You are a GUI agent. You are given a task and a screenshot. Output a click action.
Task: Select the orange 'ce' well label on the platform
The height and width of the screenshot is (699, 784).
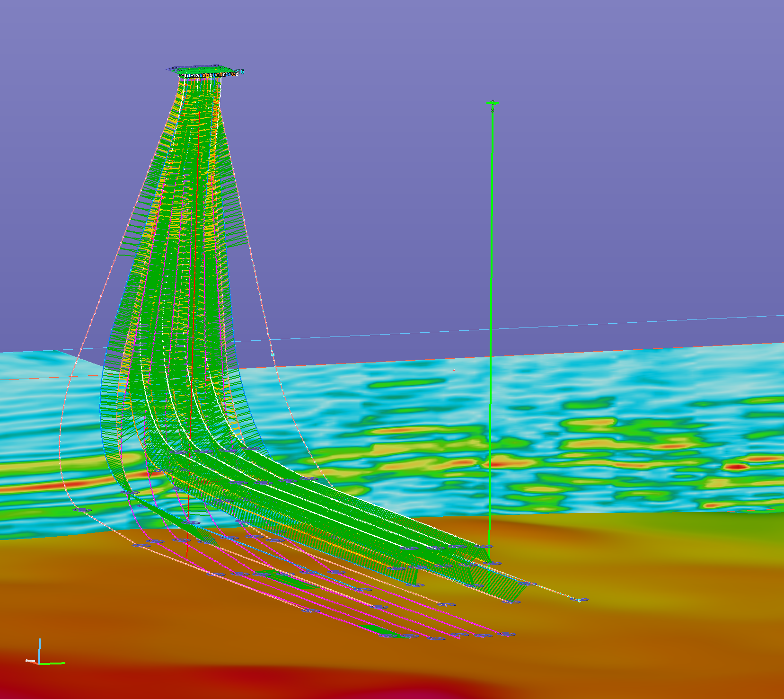click(x=232, y=75)
